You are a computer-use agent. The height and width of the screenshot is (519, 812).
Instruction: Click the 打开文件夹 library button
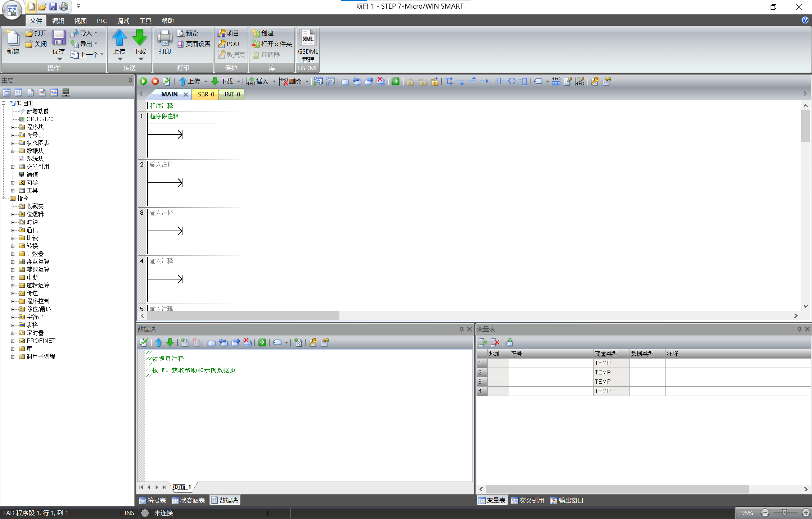coord(272,44)
